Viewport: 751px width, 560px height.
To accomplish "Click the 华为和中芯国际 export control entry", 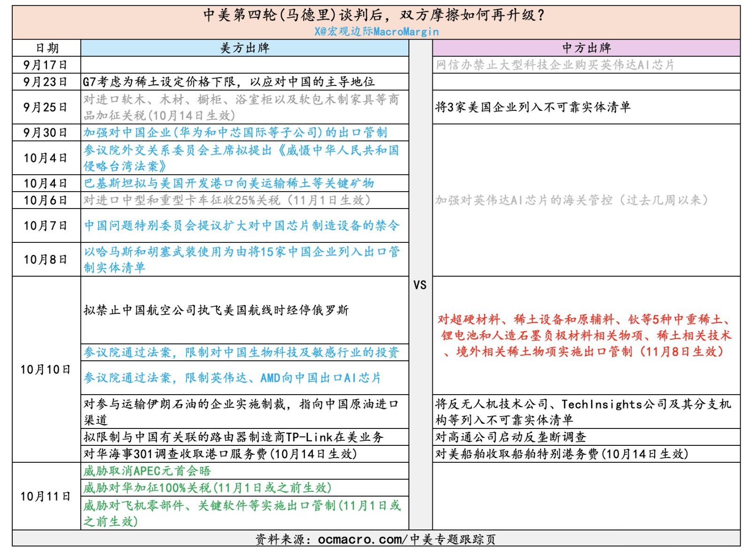I will 235,132.
